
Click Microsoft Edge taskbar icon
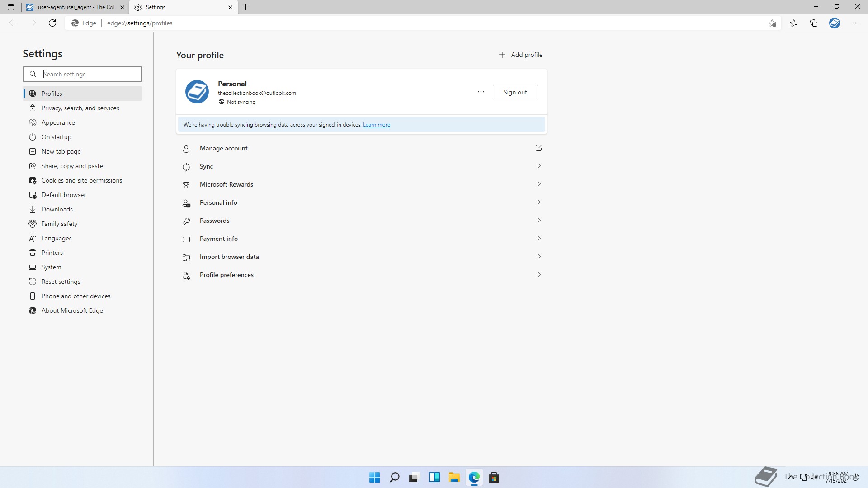474,477
